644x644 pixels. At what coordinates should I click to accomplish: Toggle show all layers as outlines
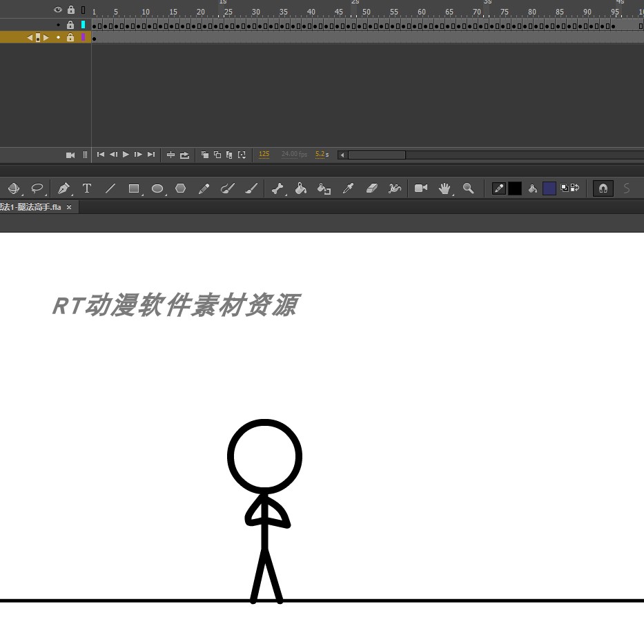84,10
